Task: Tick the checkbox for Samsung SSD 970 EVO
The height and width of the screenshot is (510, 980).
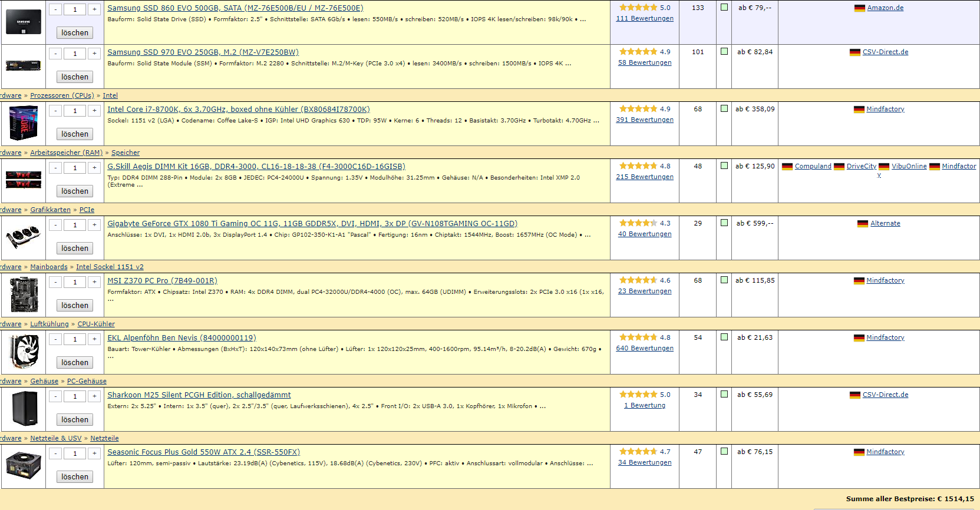Action: tap(724, 52)
